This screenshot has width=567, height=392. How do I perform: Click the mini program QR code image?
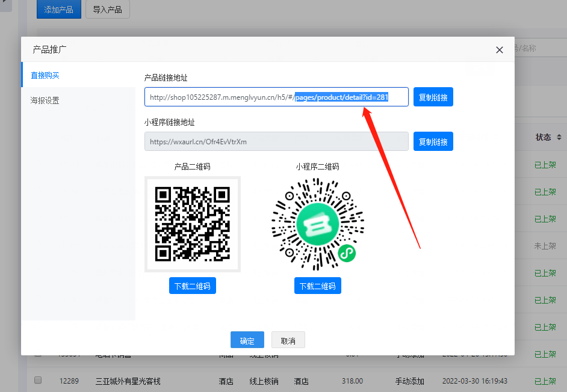[317, 224]
